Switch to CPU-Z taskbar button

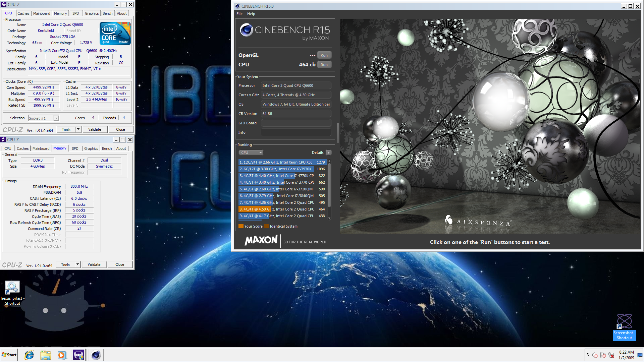coord(78,355)
